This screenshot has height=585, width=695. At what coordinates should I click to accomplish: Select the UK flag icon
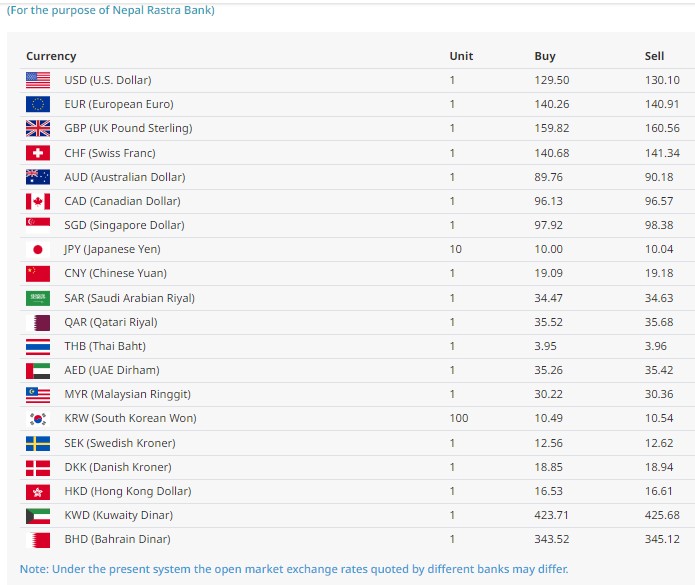pos(38,128)
